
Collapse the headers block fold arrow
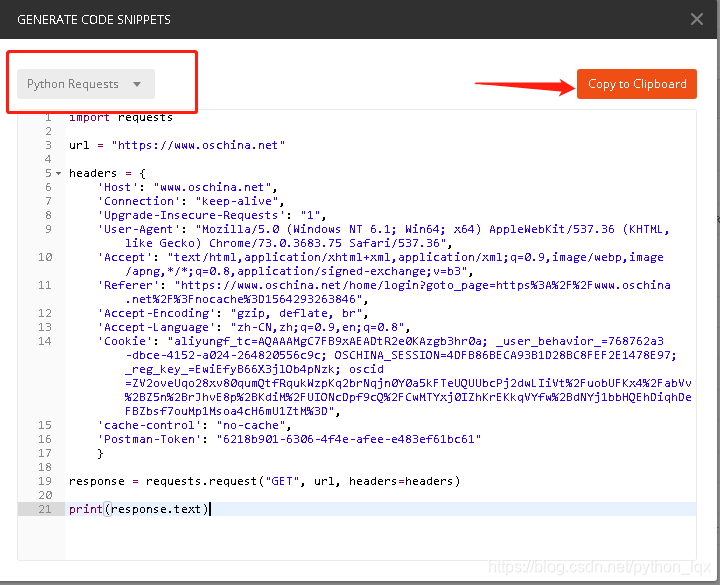click(x=58, y=173)
